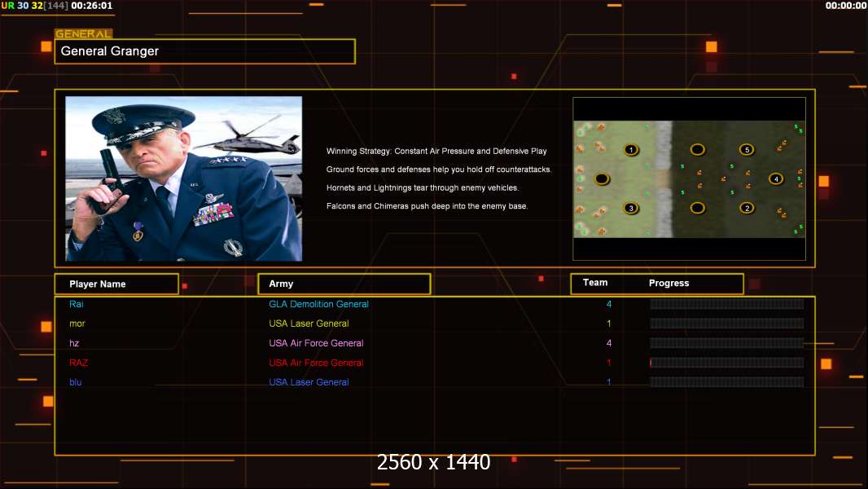Click mor's USA Laser General army
Image resolution: width=868 pixels, height=489 pixels.
[309, 324]
